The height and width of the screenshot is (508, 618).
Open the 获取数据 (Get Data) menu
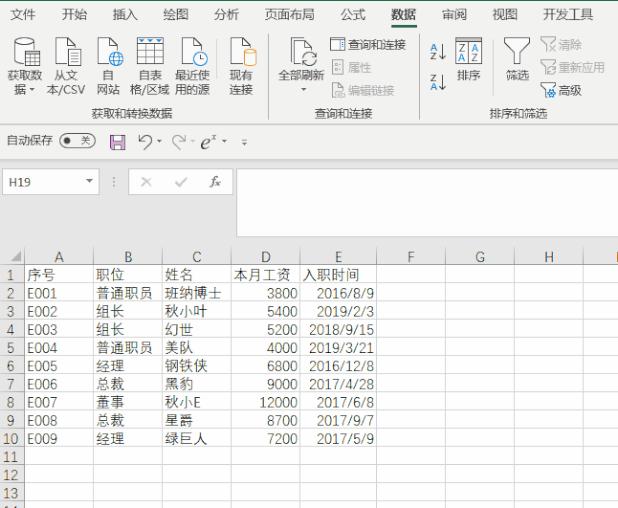point(24,66)
